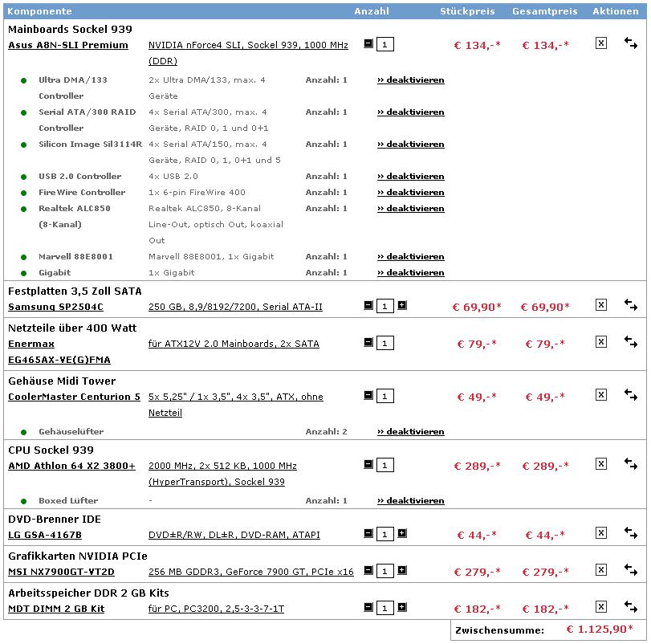Image resolution: width=651 pixels, height=644 pixels.
Task: Increase quantity of MDT DIMM 2 GB Kit
Action: coord(402,606)
